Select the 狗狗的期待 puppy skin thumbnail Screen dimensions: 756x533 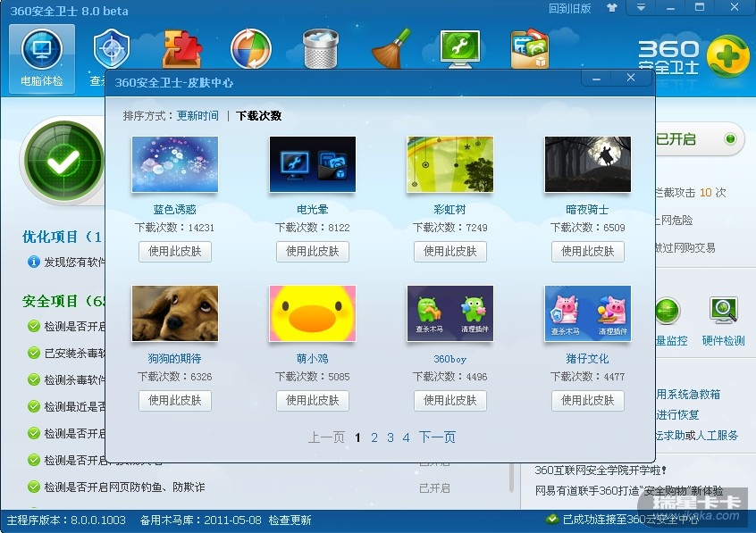tap(174, 313)
